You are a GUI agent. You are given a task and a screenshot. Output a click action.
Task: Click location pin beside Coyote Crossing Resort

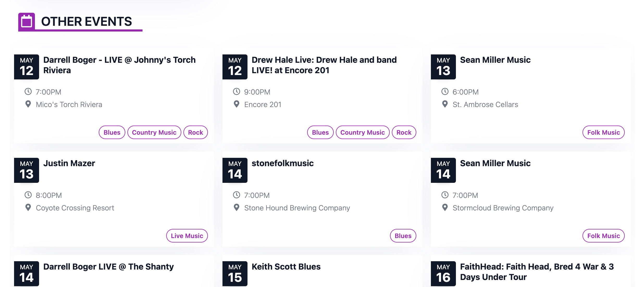tap(28, 208)
